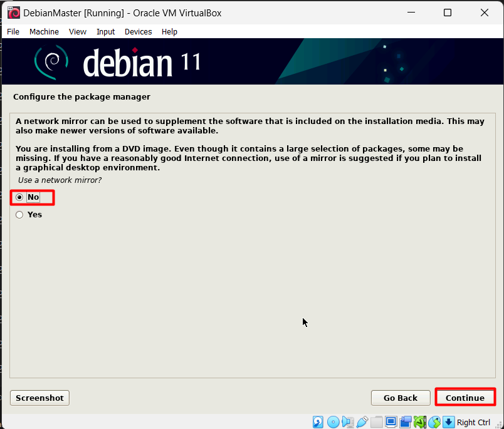Open the File menu
Image resolution: width=504 pixels, height=429 pixels.
pyautogui.click(x=13, y=32)
